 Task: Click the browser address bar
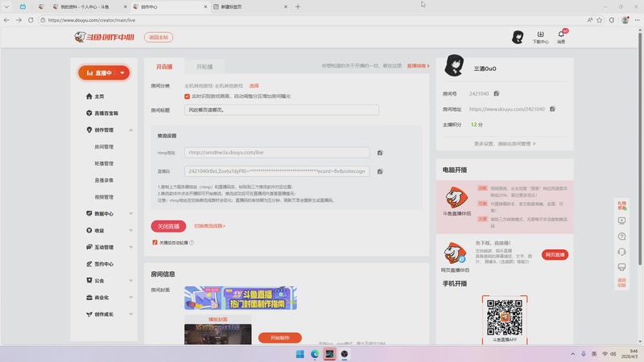312,20
